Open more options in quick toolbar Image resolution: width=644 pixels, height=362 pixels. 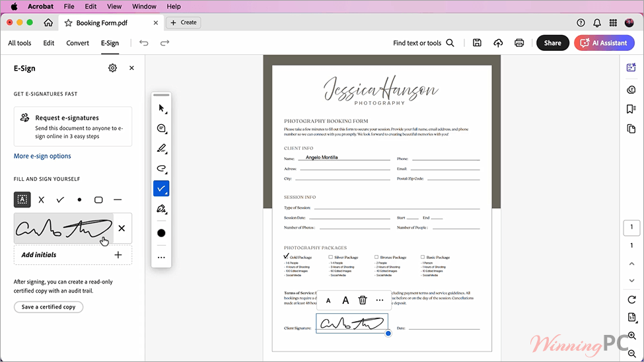coord(161,258)
